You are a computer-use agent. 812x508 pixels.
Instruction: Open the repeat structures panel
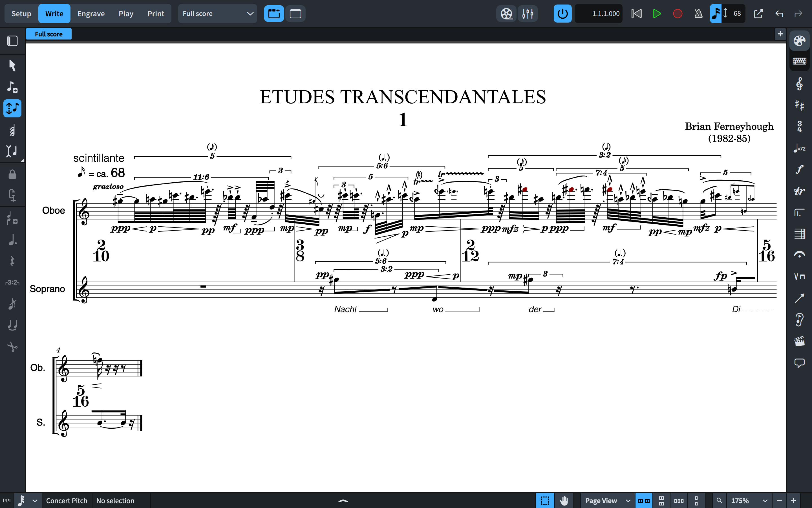(x=800, y=213)
